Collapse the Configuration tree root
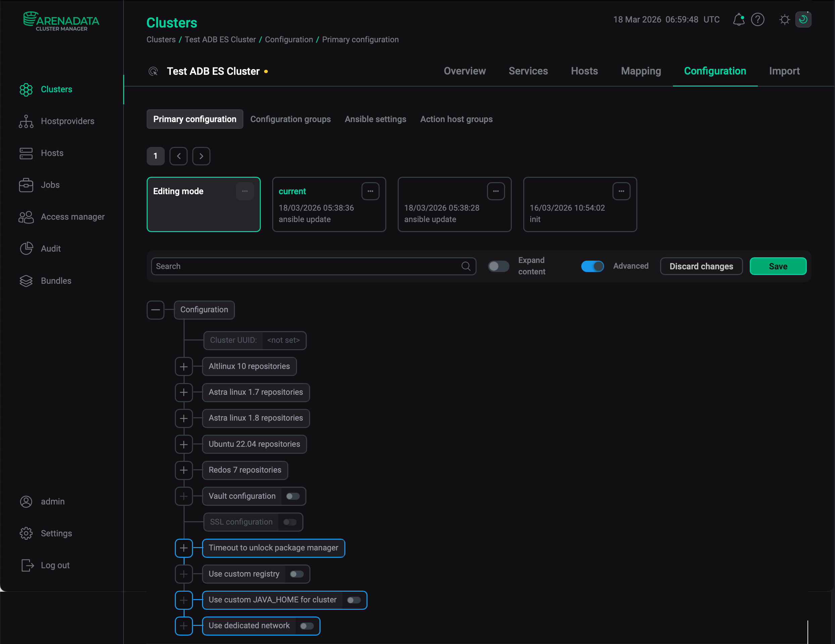Image resolution: width=835 pixels, height=644 pixels. coord(156,310)
